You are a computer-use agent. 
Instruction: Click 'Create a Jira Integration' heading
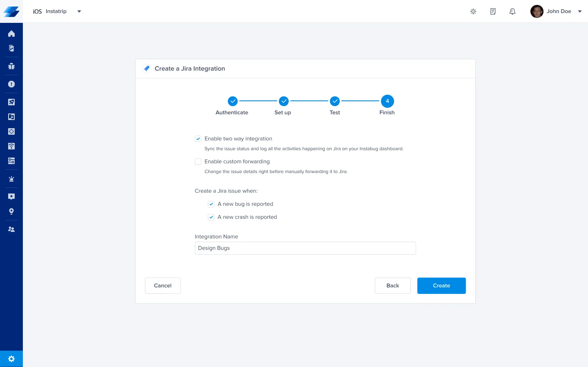tap(190, 69)
